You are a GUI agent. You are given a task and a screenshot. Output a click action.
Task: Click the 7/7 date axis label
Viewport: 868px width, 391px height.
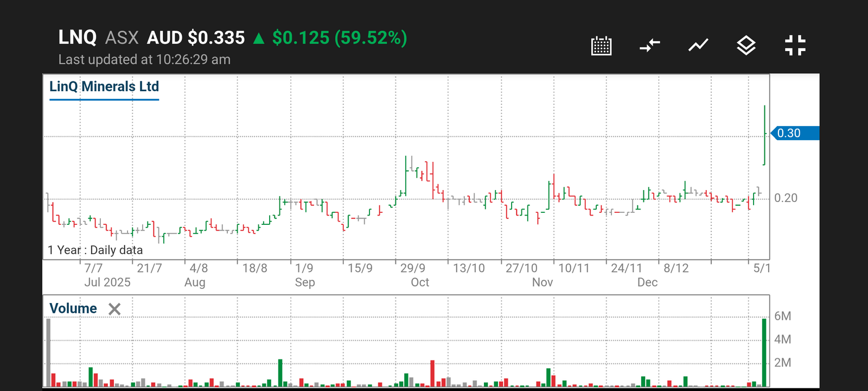93,268
